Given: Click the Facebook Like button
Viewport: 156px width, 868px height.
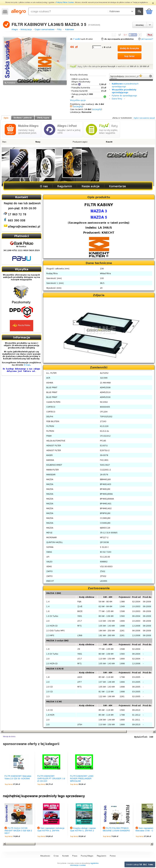Looking at the screenshot, I should click(x=133, y=35).
